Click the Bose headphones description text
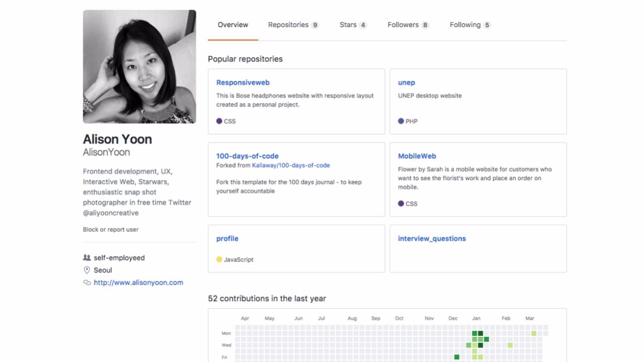This screenshot has width=644, height=362. click(295, 100)
